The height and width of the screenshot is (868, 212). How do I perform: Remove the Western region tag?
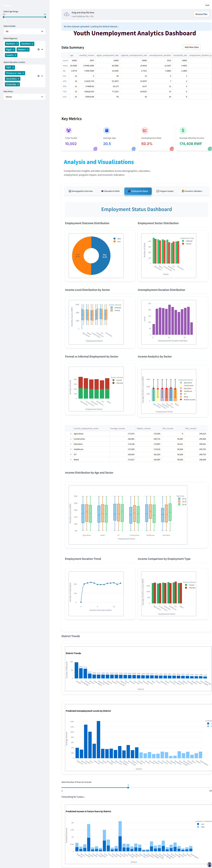tap(28, 50)
